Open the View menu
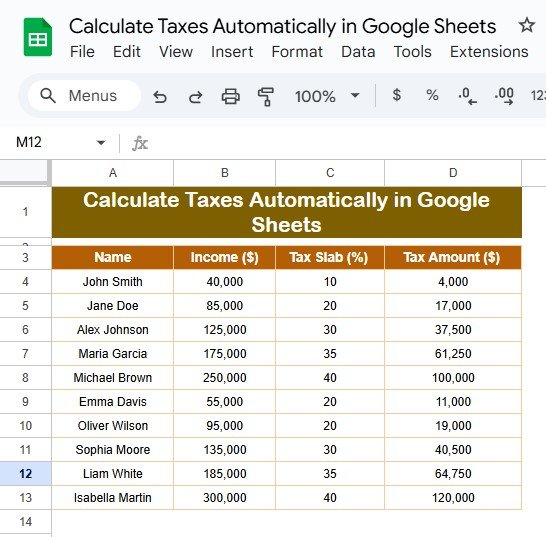Viewport: 546px width, 537px height. (176, 52)
